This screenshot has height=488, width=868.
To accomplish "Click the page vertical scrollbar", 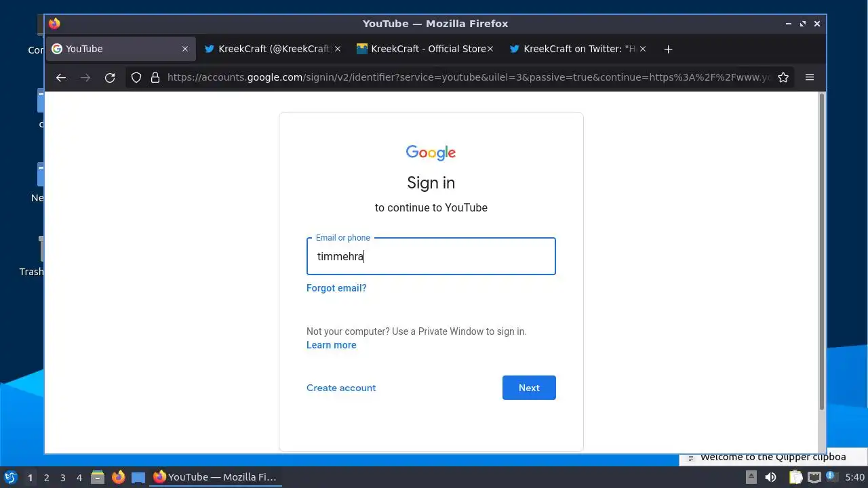I will tap(822, 252).
